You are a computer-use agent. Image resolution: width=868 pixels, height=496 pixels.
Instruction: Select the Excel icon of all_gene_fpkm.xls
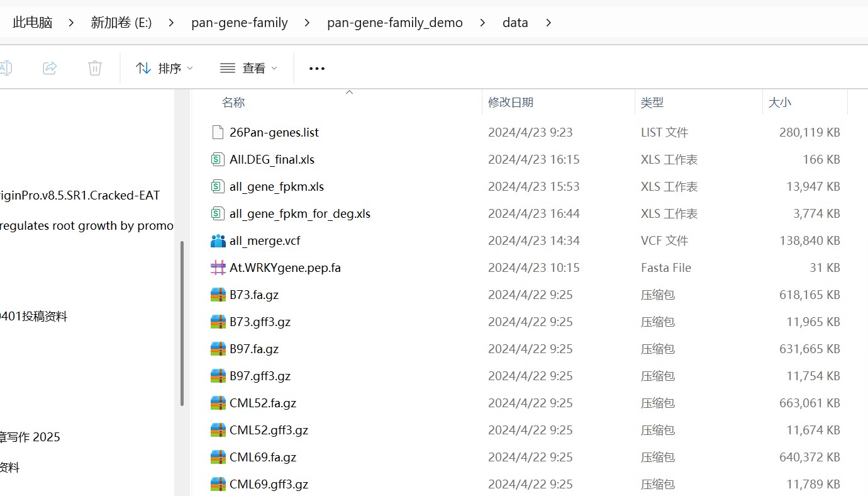(x=218, y=186)
